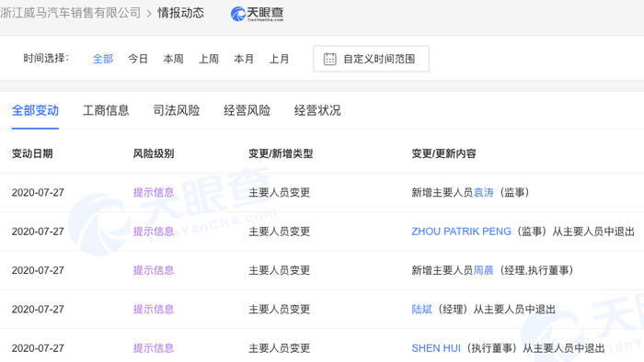
Task: Open the 周晨 person link
Action: pos(483,270)
